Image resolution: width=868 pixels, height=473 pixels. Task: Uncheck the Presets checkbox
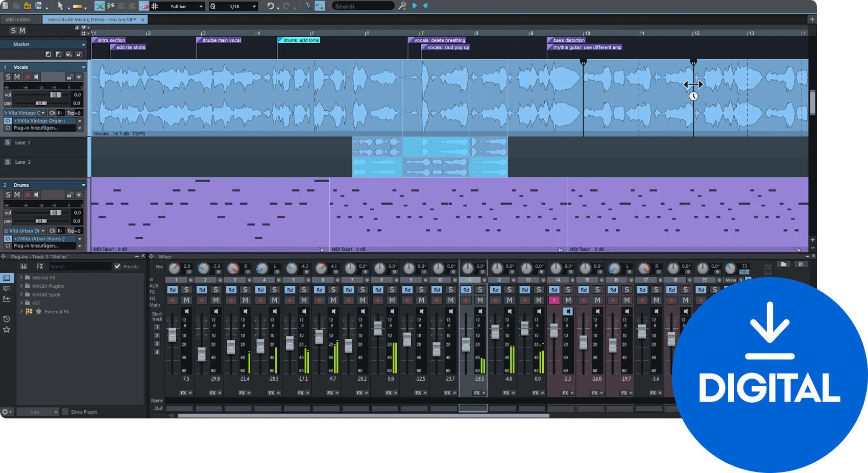click(117, 266)
